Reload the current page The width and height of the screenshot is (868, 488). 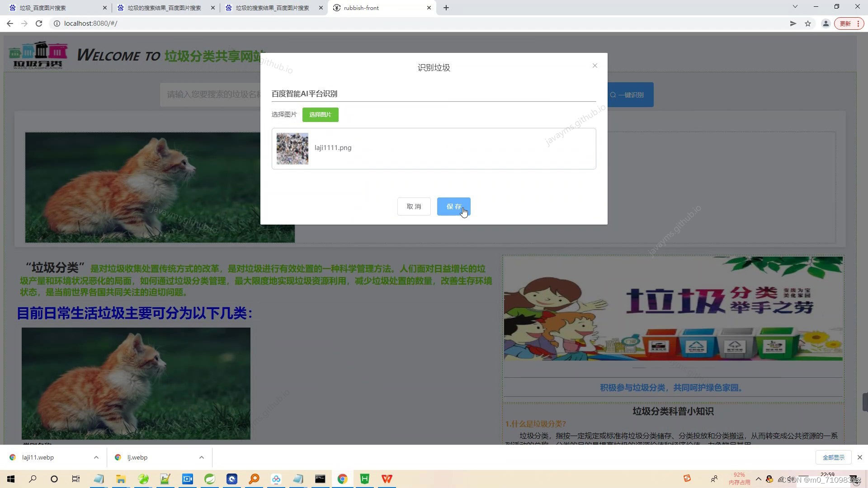(39, 23)
